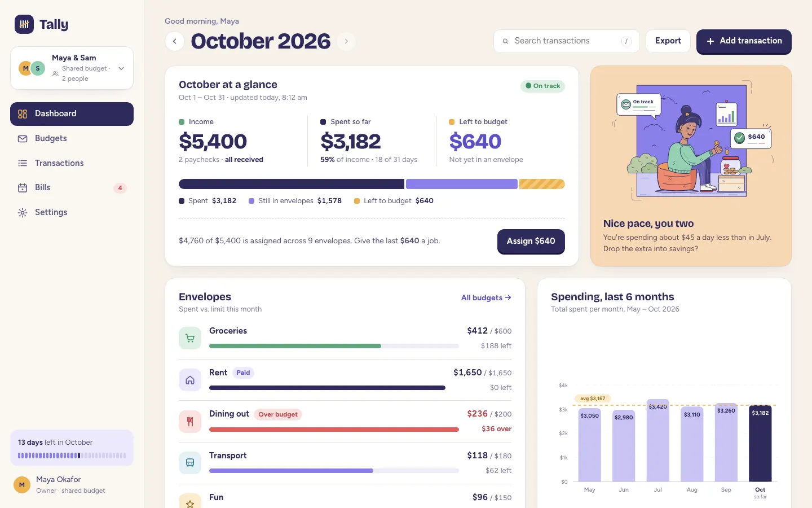Click the July bar in spending chart

coord(657,440)
